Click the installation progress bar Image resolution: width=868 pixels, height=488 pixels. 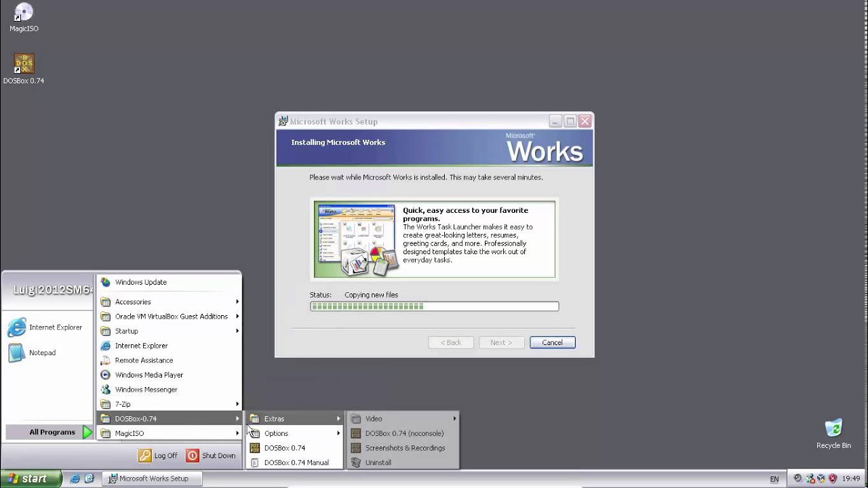pos(435,306)
